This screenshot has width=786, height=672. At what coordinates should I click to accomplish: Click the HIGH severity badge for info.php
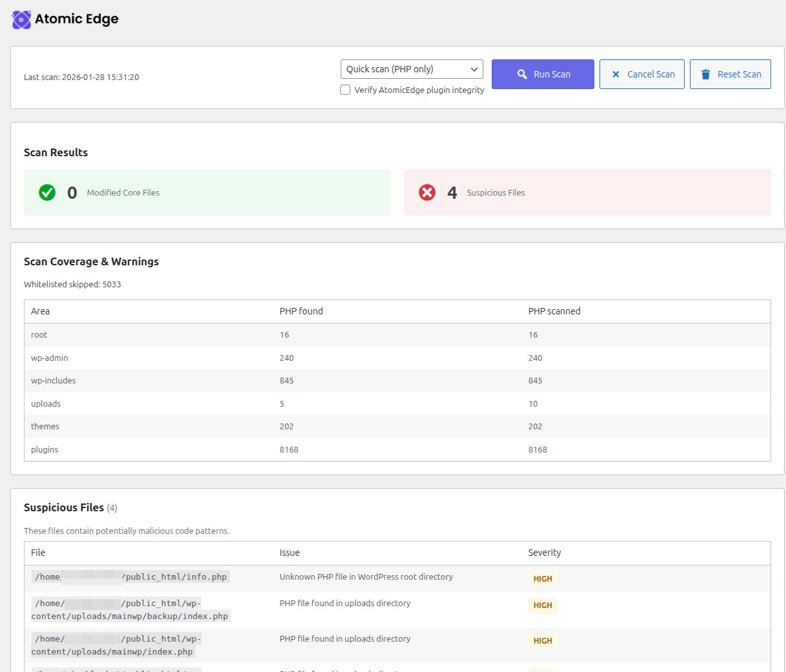pyautogui.click(x=542, y=579)
